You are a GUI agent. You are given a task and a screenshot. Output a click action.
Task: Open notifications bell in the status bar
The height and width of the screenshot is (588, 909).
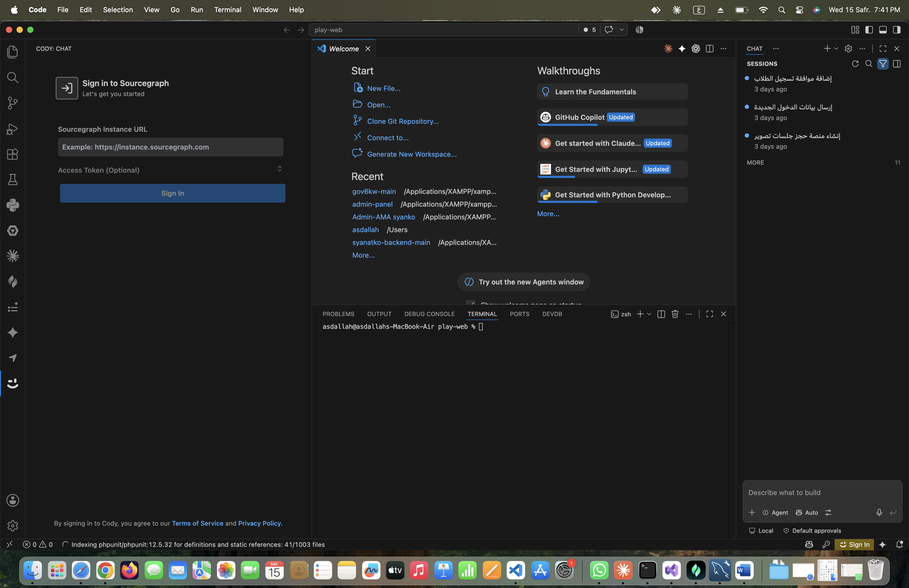(x=899, y=544)
